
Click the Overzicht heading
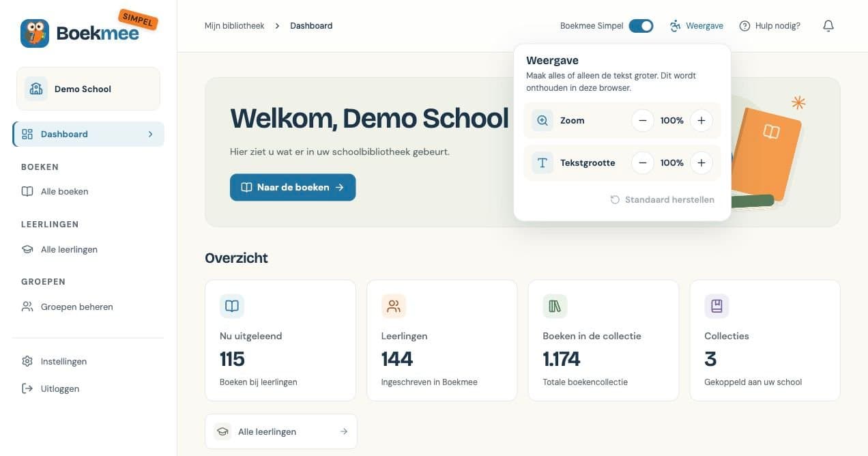(x=236, y=258)
